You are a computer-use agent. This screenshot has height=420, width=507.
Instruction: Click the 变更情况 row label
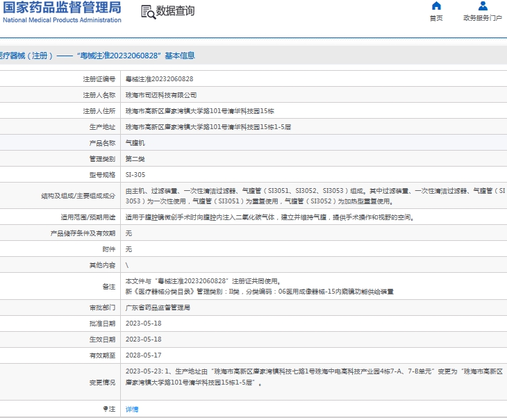pyautogui.click(x=103, y=383)
